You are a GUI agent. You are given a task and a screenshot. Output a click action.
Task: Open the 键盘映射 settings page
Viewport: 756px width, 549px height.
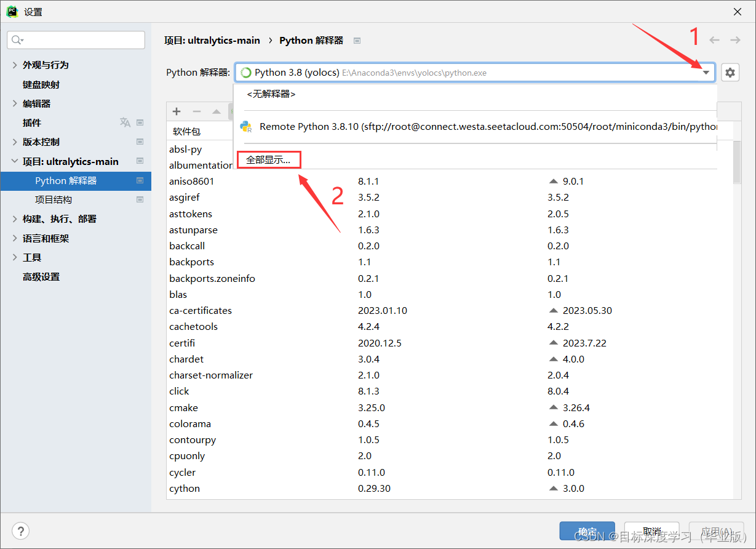(41, 84)
